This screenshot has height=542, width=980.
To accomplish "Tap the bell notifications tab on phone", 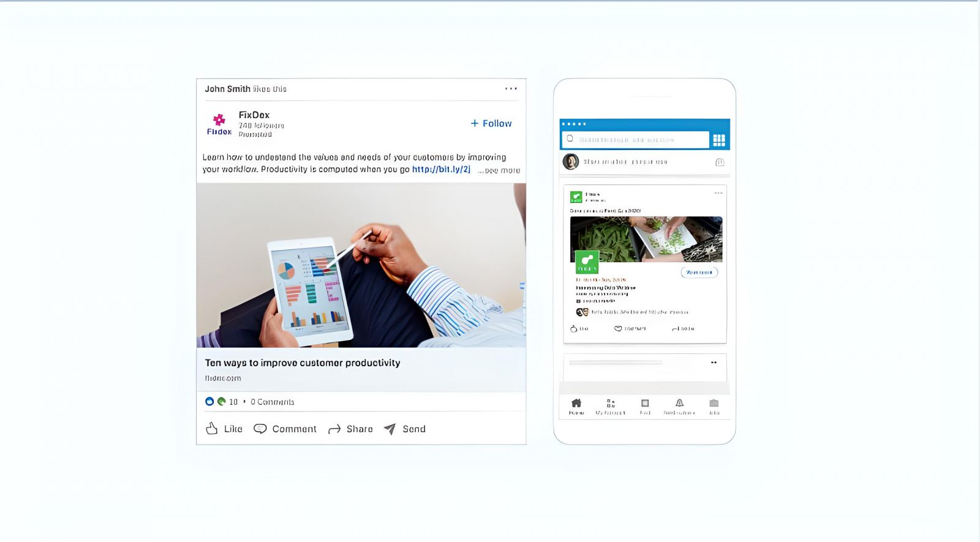I will pyautogui.click(x=679, y=406).
